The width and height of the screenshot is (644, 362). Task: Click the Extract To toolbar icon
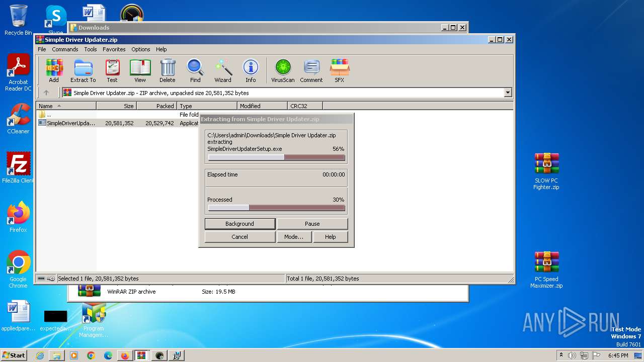(83, 71)
